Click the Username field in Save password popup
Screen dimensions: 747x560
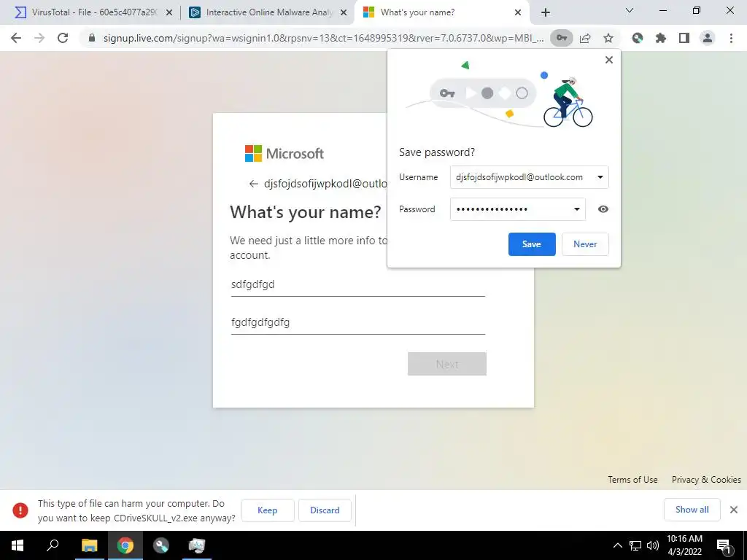tap(530, 177)
